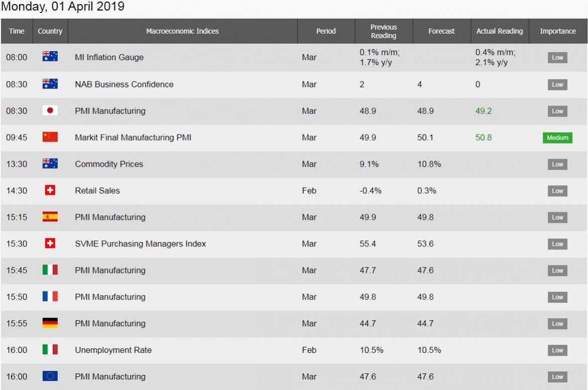588x390 pixels.
Task: Click the Japan flag in the 08:30 row
Action: coord(50,110)
